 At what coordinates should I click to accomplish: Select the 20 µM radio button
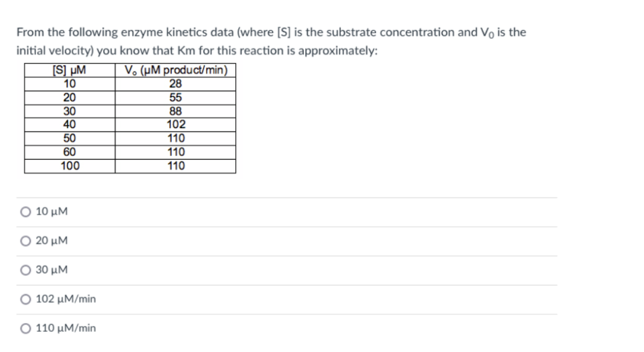[x=25, y=241]
